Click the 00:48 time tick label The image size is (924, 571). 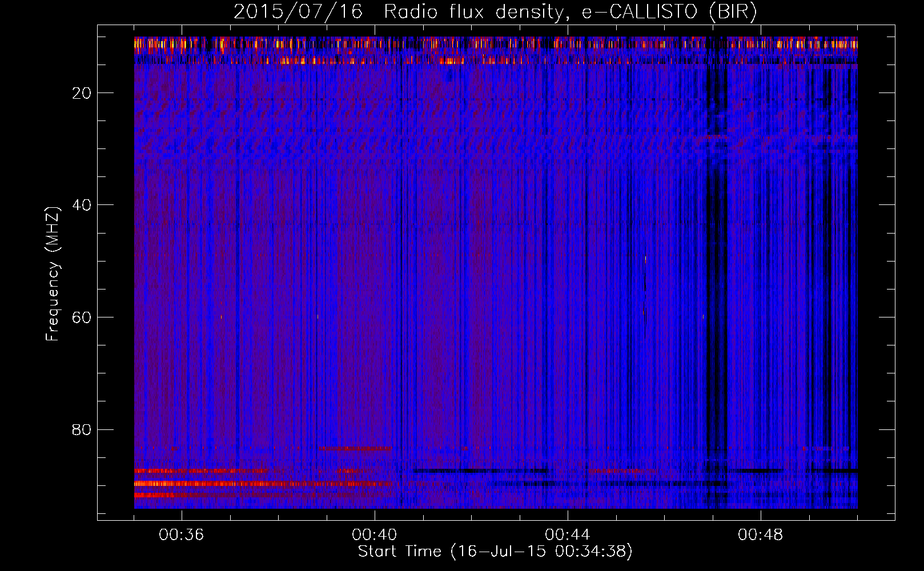(x=761, y=535)
